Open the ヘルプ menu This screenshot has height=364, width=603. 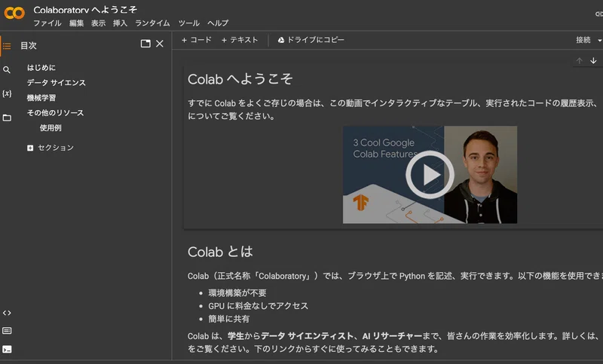click(x=218, y=23)
